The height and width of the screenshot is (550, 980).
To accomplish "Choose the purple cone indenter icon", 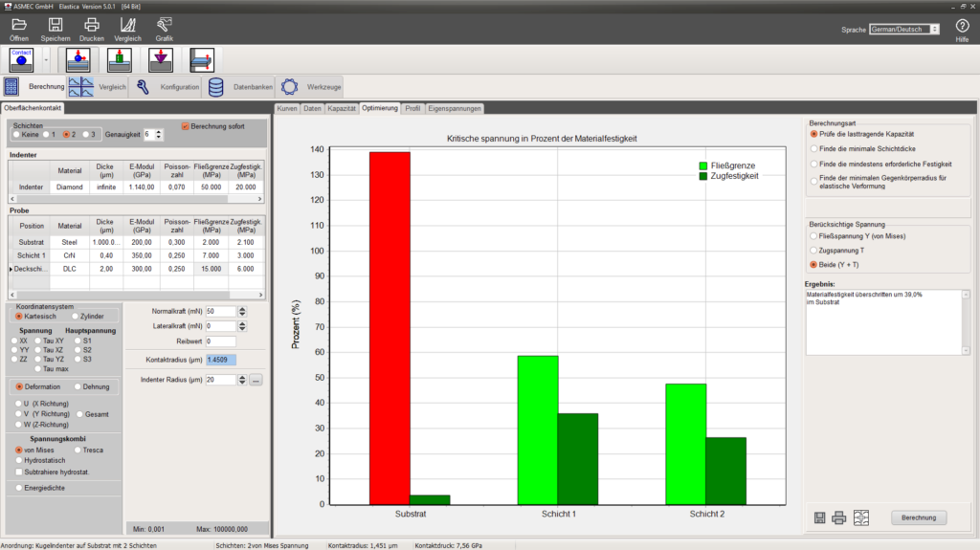I will coord(160,59).
